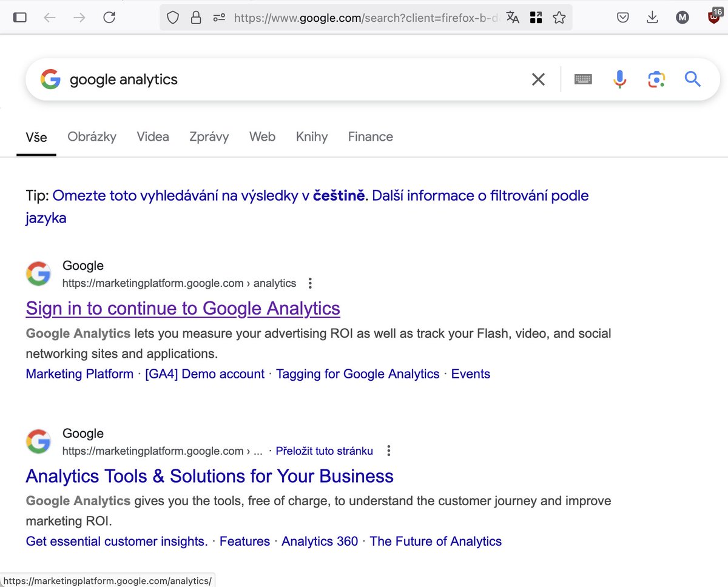This screenshot has height=587, width=728.
Task: Open Sign in to continue to Google Analytics
Action: pyautogui.click(x=183, y=309)
